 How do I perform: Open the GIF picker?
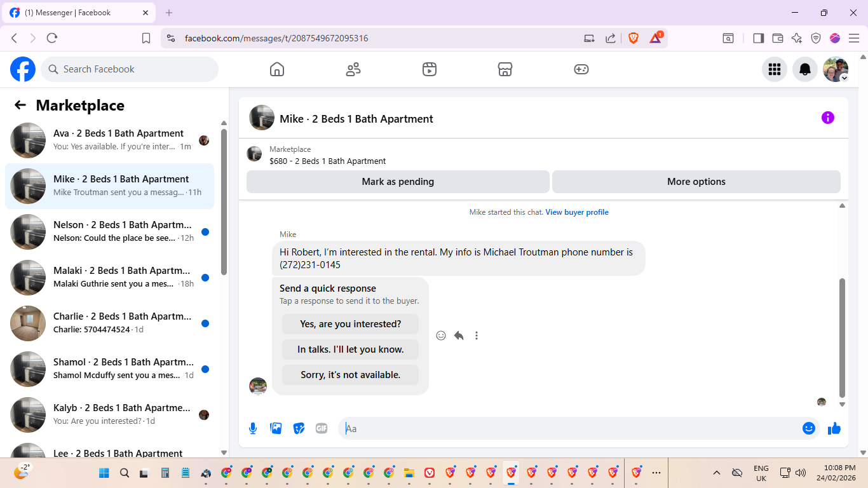point(322,428)
